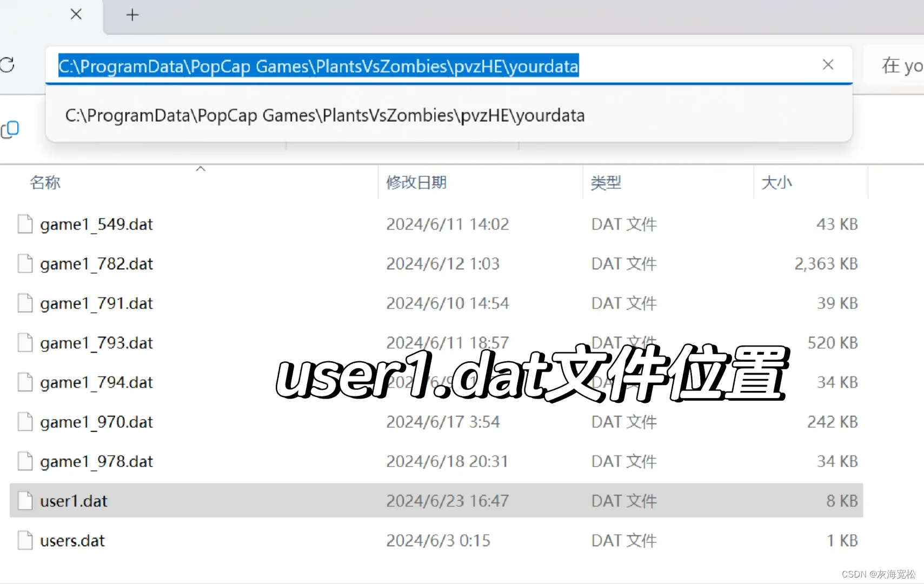Click file icon of game1_791.dat

point(25,303)
